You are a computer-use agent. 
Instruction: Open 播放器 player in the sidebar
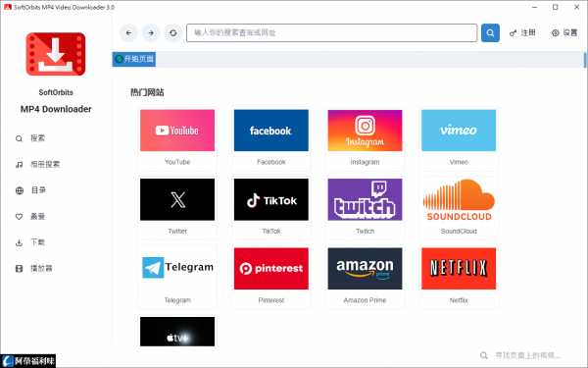[33, 268]
